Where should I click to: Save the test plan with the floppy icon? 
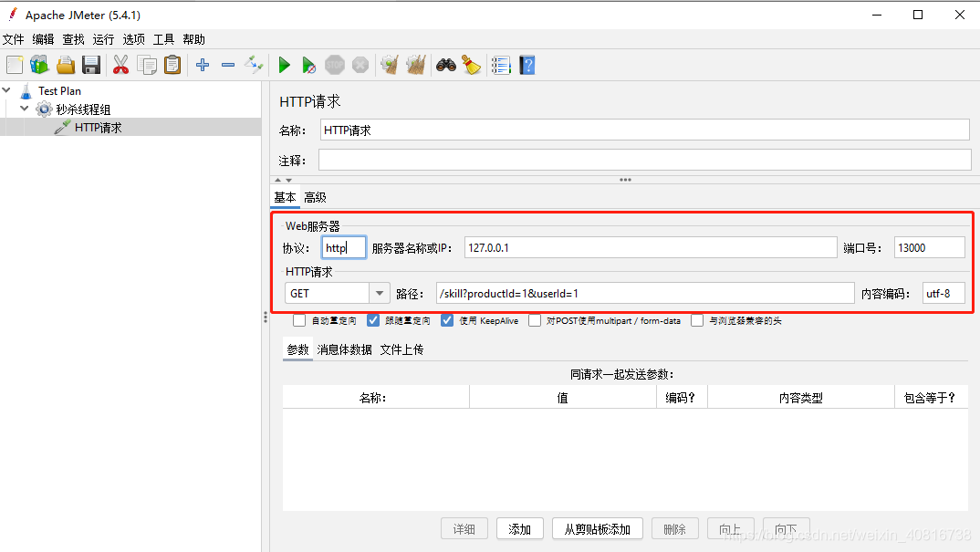click(x=91, y=65)
